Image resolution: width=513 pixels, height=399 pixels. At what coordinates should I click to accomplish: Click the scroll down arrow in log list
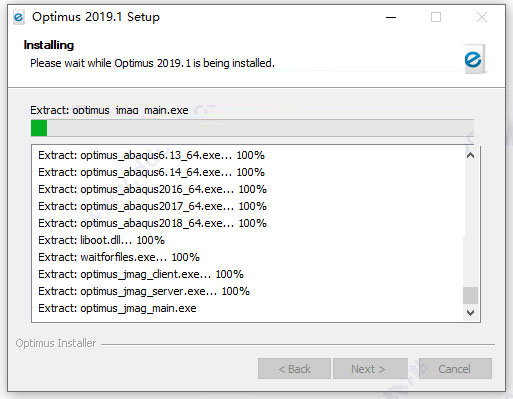coord(470,313)
